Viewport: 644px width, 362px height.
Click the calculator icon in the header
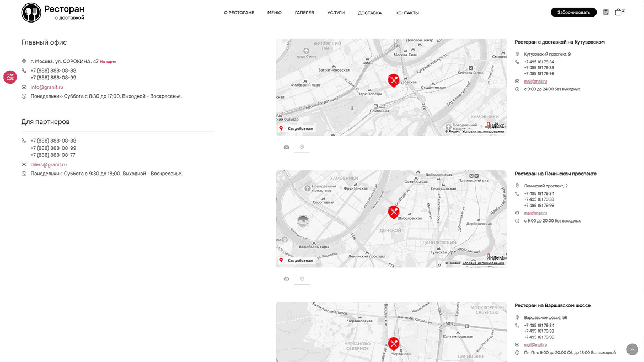[x=605, y=12]
